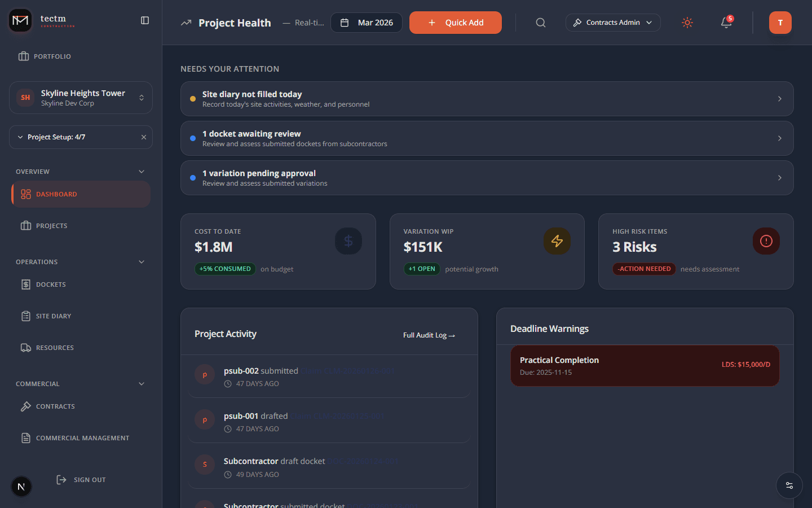The width and height of the screenshot is (812, 508).
Task: Open the search icon in the top bar
Action: coord(540,23)
